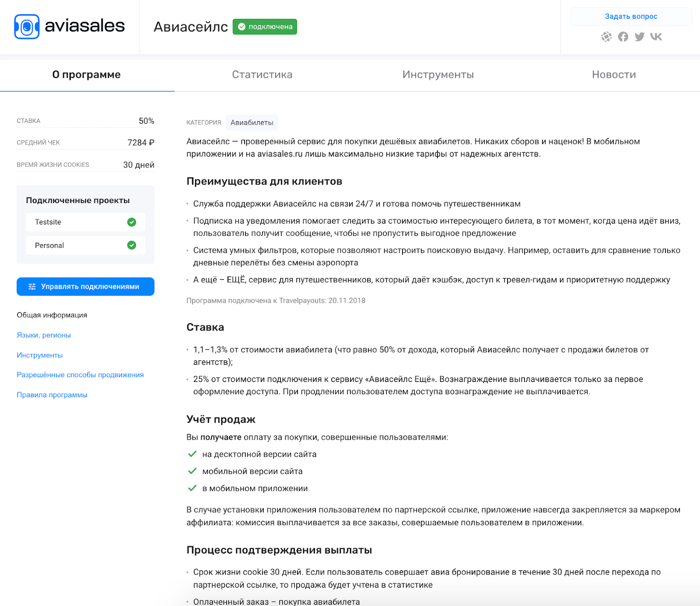Open the Языки, регионы sidebar link
The height and width of the screenshot is (606, 700).
coord(44,335)
